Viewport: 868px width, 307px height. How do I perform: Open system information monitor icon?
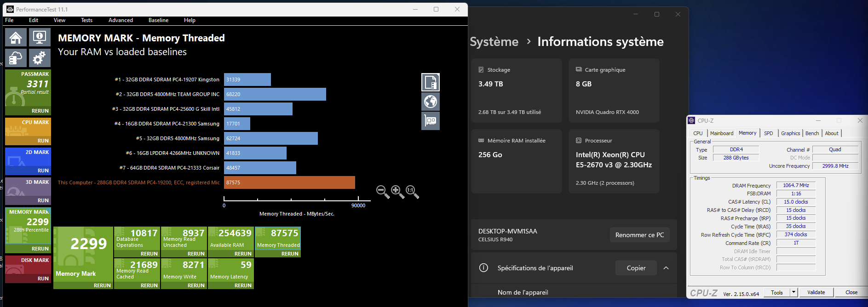click(x=40, y=38)
